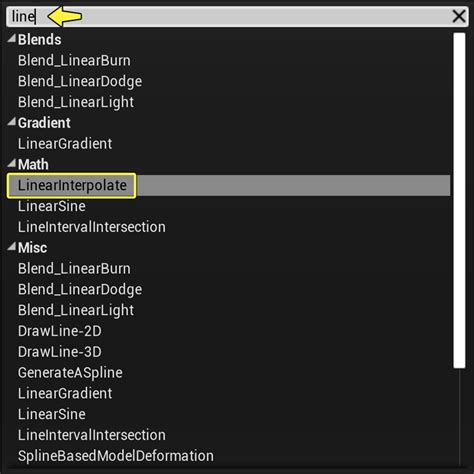
Task: Choose LinearSine under Math
Action: 52,206
